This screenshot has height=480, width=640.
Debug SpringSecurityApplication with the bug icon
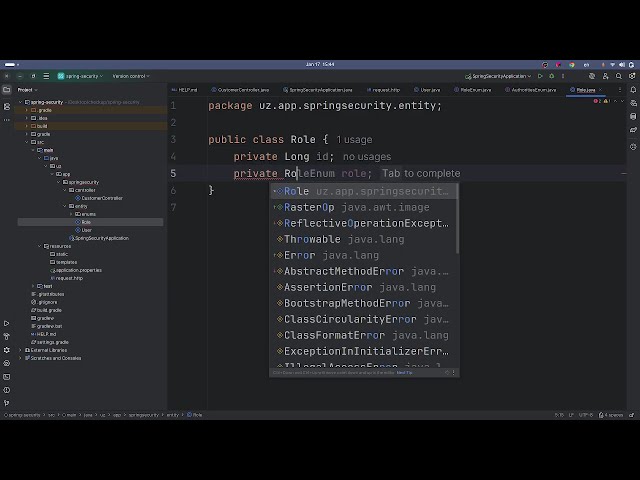pyautogui.click(x=552, y=76)
